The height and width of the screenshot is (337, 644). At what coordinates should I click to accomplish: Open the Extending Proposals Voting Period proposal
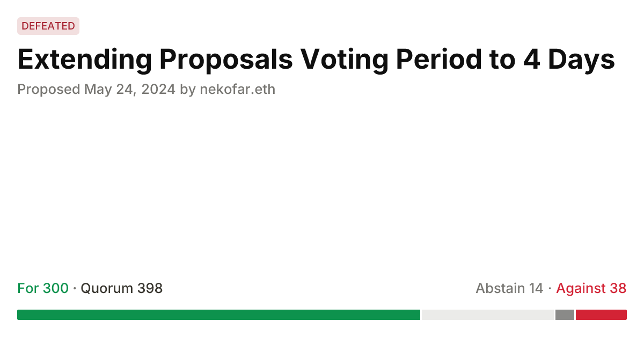tap(316, 59)
